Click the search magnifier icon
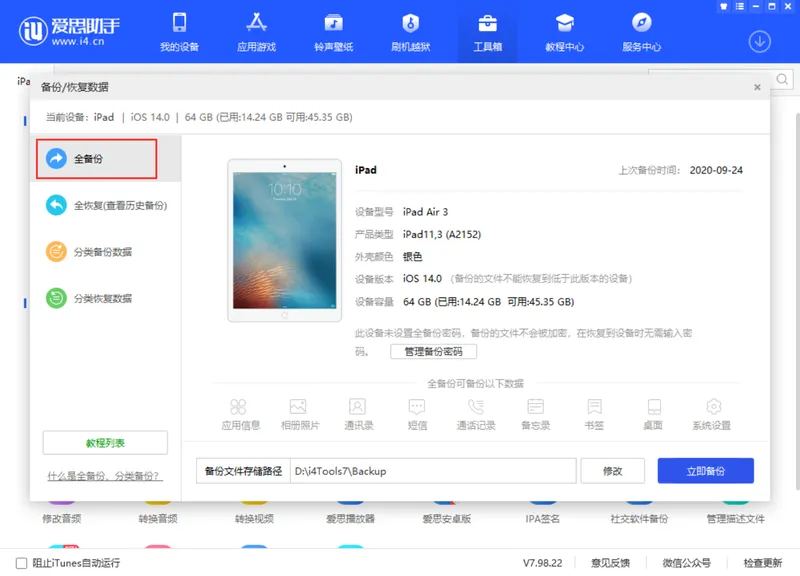This screenshot has height=576, width=800. (x=782, y=79)
